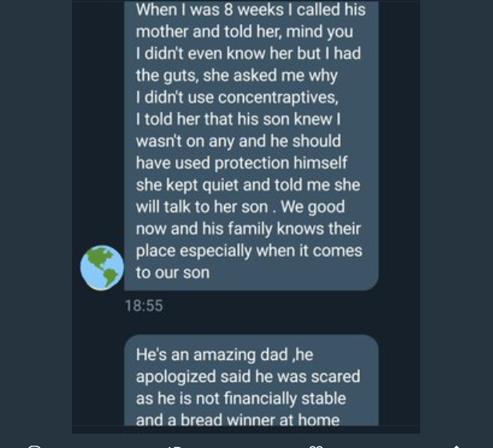Click the word 'concentraptives' in the message
The width and height of the screenshot is (493, 448).
(x=278, y=98)
